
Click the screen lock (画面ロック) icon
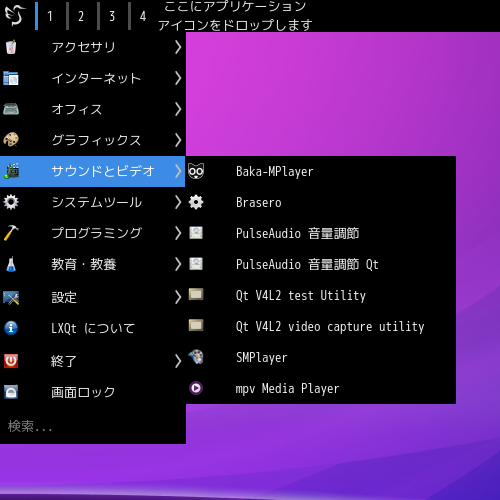tap(11, 392)
